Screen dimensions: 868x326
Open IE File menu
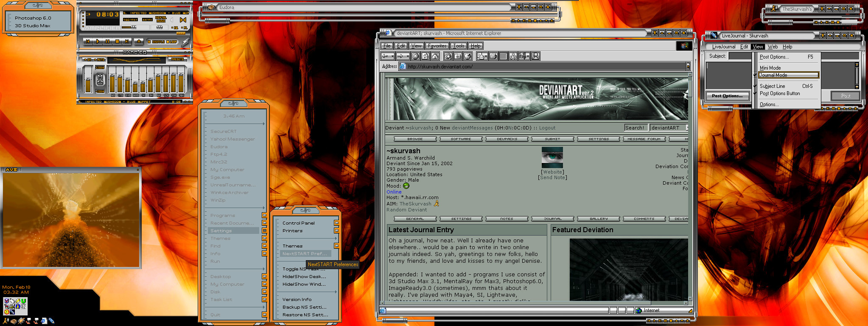coord(387,46)
